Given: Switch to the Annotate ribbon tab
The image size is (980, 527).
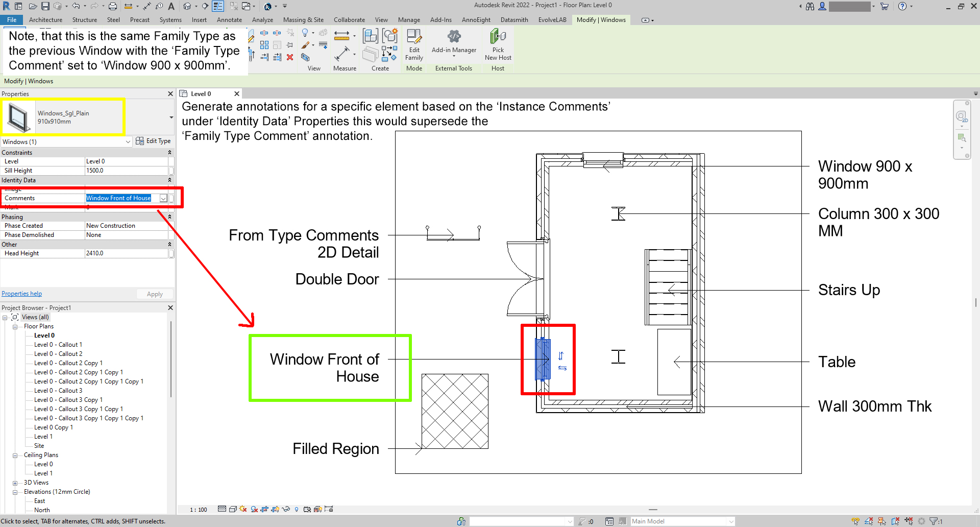Looking at the screenshot, I should click(229, 20).
